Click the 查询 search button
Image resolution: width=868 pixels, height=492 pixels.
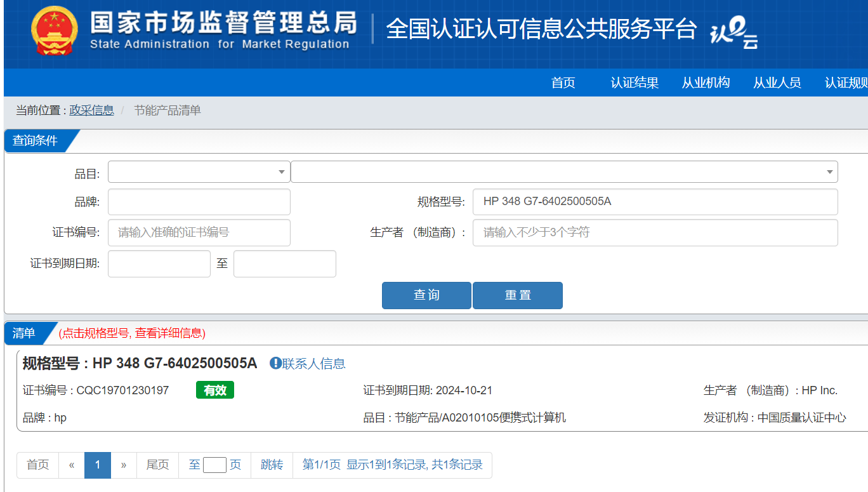point(426,295)
